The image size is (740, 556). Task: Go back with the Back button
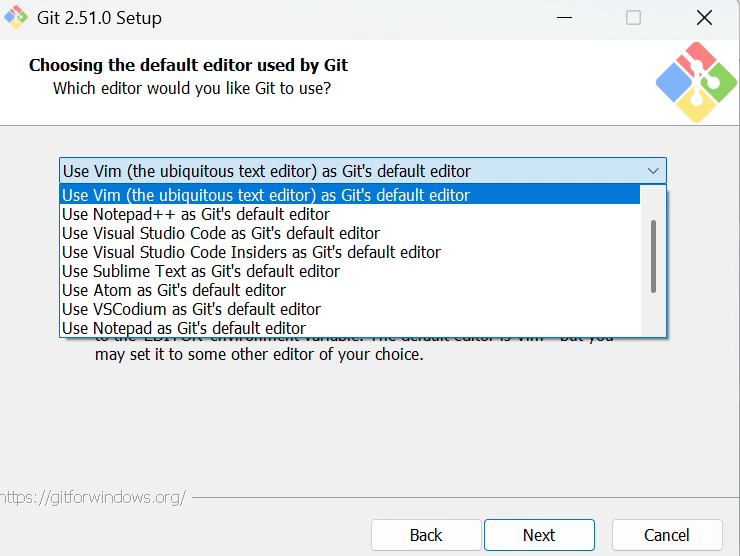[x=426, y=535]
